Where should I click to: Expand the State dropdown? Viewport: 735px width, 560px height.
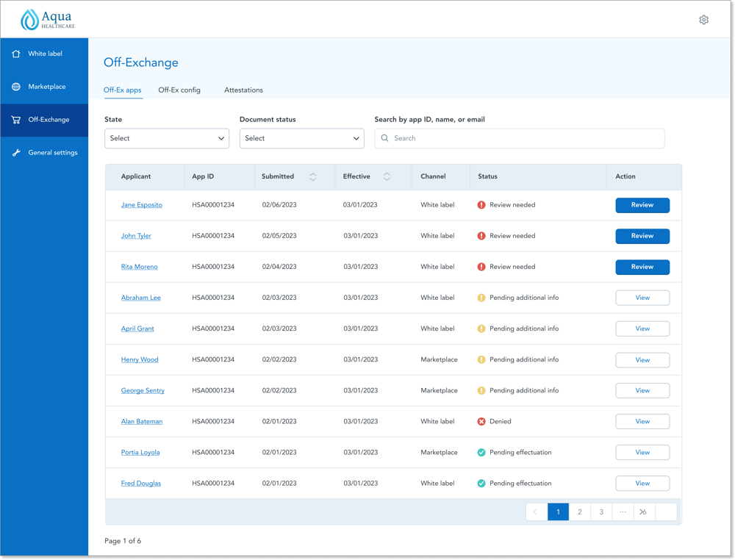click(x=167, y=138)
